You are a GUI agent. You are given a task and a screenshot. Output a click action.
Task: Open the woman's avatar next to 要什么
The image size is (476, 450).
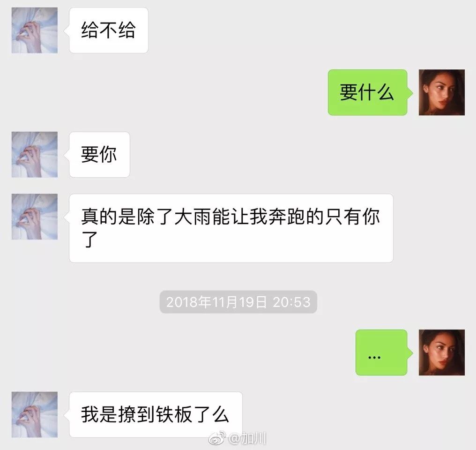click(x=442, y=92)
